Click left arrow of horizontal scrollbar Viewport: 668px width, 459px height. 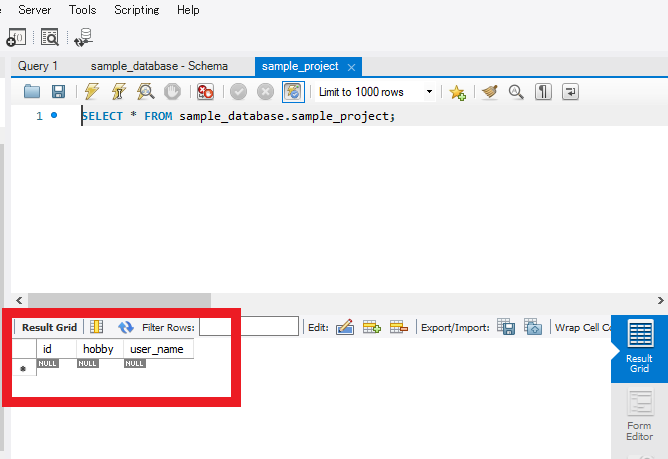[19, 300]
